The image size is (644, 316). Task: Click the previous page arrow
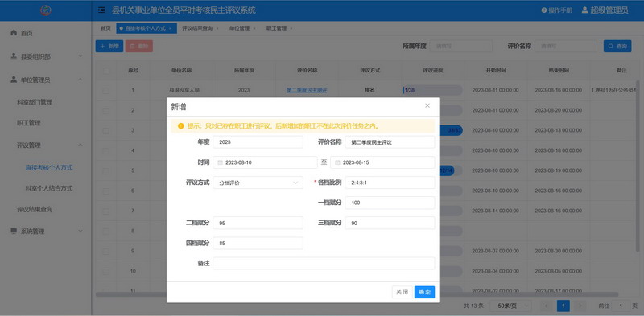547,306
